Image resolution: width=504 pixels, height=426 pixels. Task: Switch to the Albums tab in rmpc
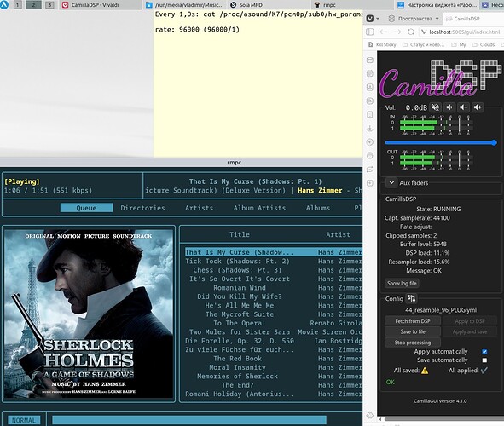pyautogui.click(x=318, y=208)
